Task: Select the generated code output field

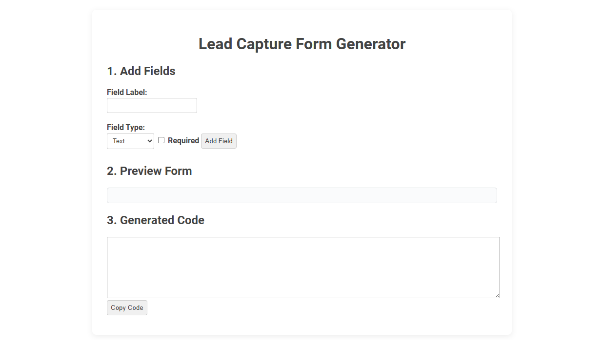Action: [302, 267]
